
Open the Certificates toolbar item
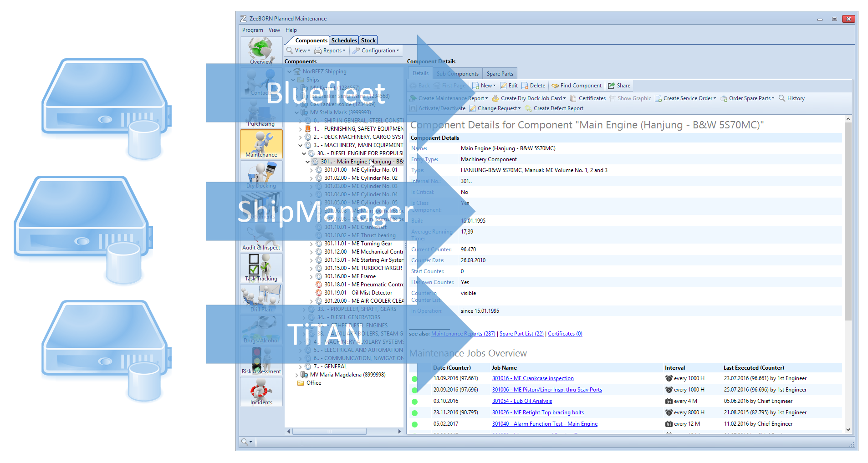588,98
